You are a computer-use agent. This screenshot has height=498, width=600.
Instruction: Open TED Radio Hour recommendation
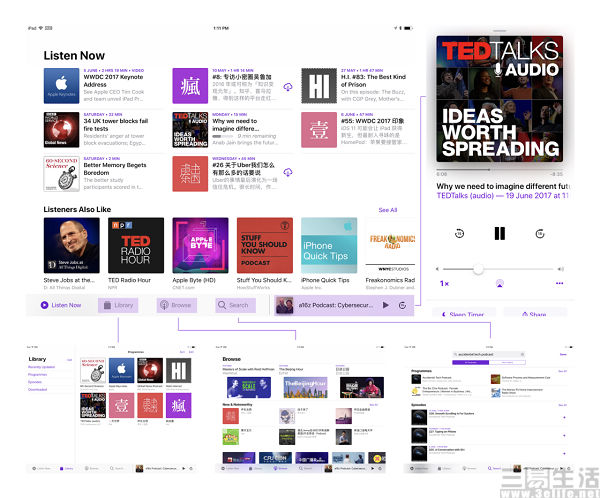[x=136, y=253]
